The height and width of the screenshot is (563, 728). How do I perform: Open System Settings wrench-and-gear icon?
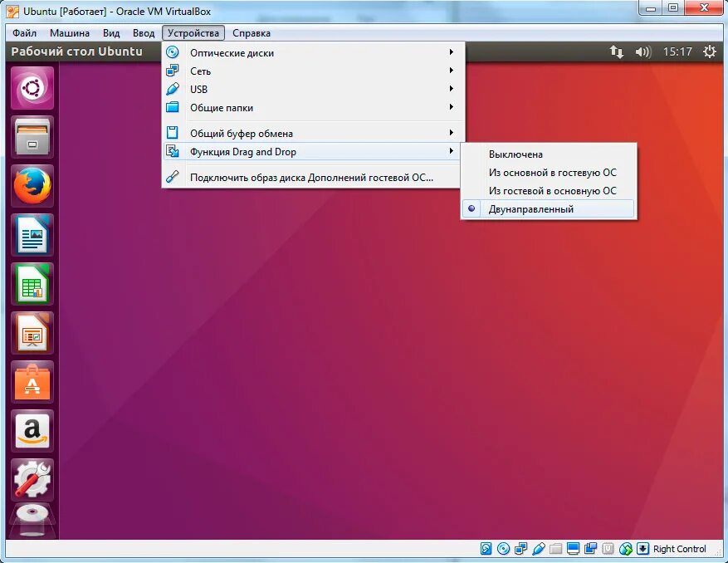tap(32, 480)
